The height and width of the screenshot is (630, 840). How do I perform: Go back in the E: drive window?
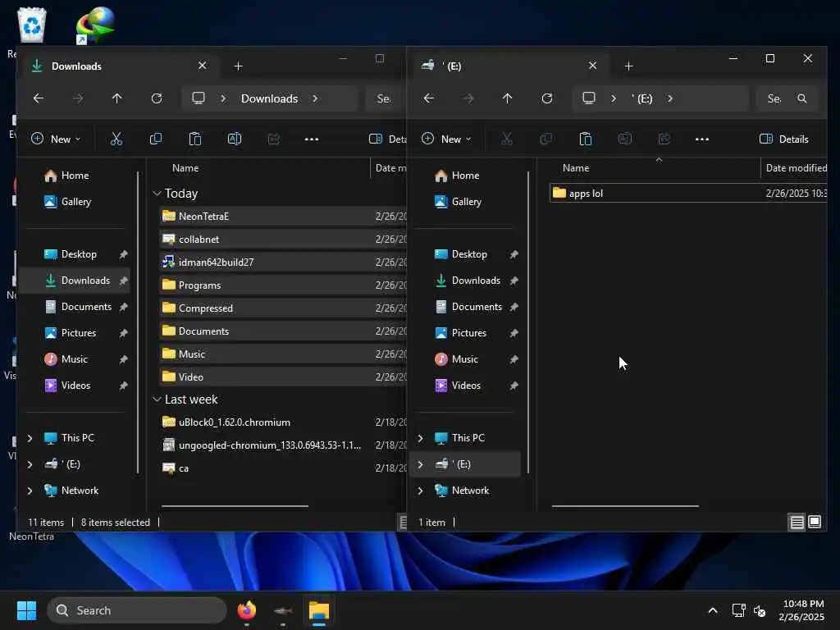tap(429, 98)
